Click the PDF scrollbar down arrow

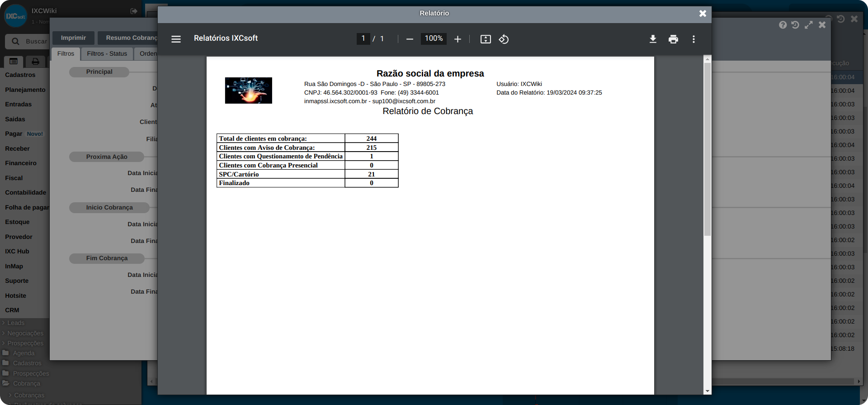(x=708, y=391)
